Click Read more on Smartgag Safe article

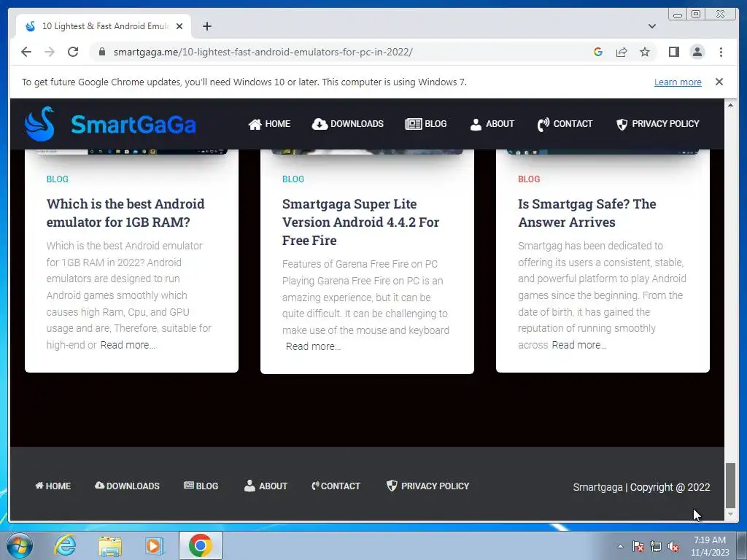click(x=579, y=345)
